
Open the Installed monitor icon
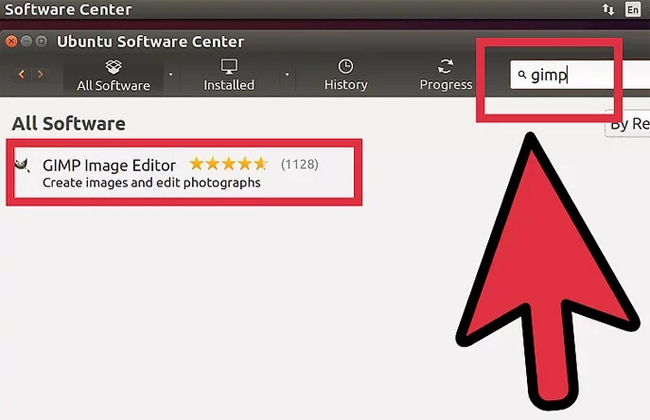click(x=229, y=66)
